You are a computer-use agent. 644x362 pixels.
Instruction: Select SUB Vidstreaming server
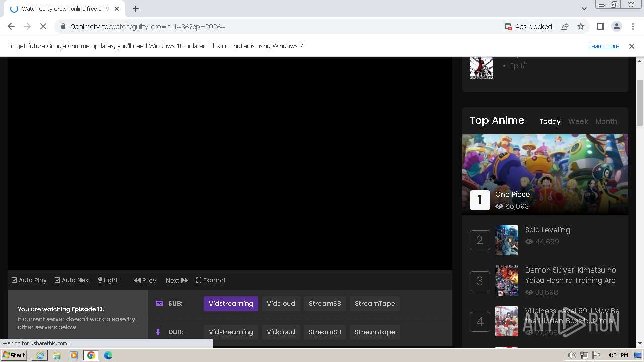pos(231,304)
